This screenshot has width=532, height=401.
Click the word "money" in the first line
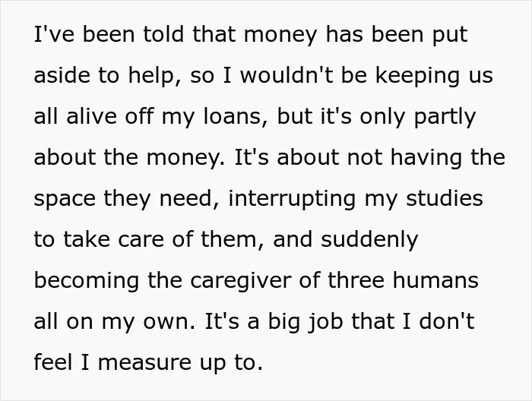pos(280,35)
